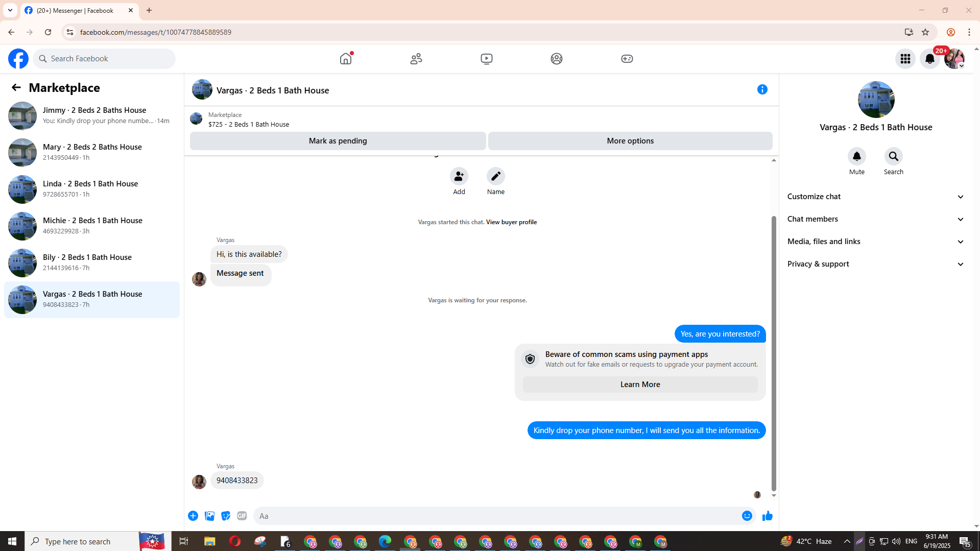Click the More options button

click(x=630, y=141)
